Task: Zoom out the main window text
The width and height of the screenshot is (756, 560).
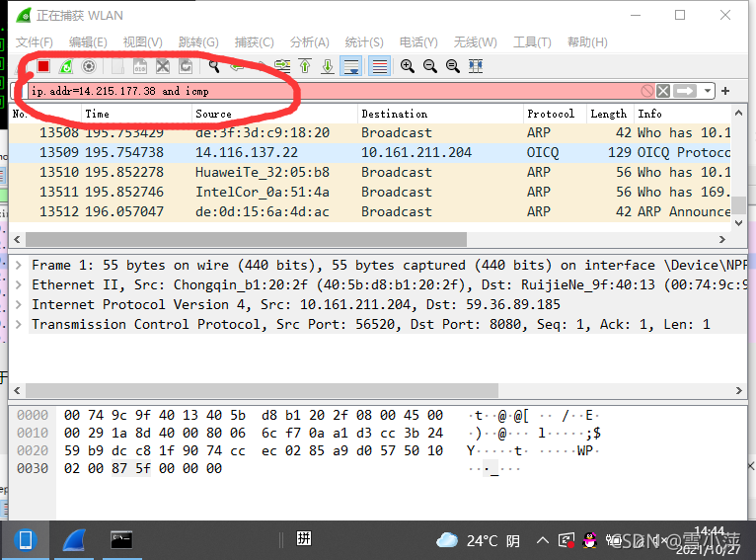Action: click(430, 66)
